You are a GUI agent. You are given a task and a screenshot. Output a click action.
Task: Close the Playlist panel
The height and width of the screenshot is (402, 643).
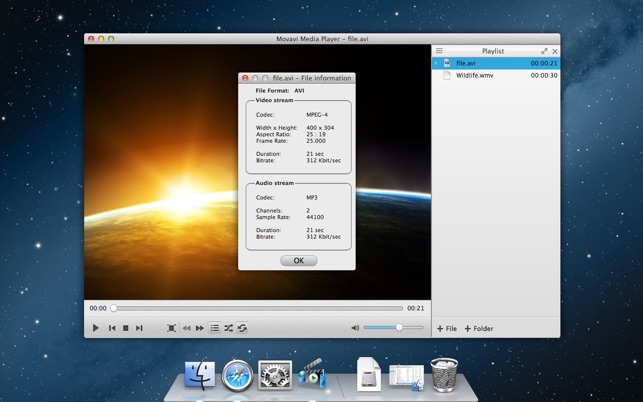[x=555, y=51]
